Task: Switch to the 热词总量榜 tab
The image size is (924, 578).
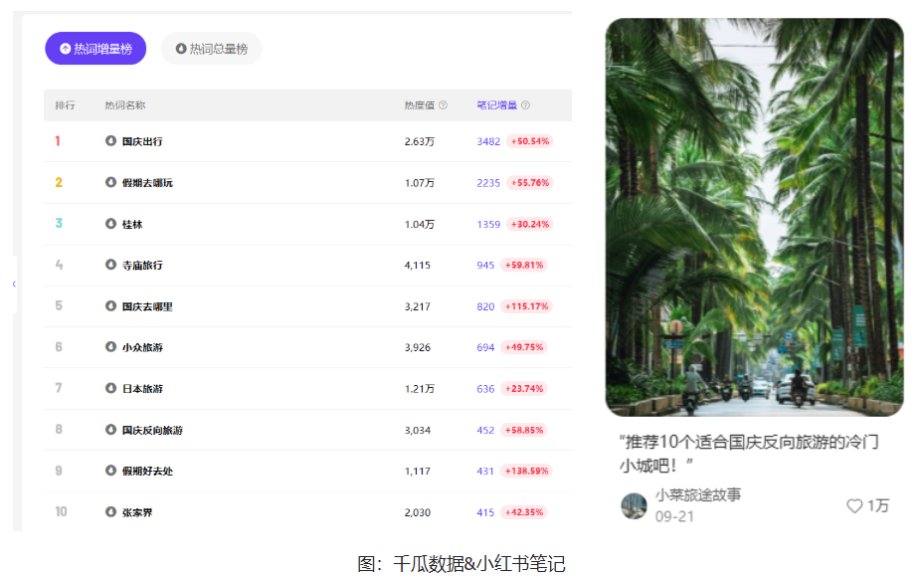Action: pos(211,49)
